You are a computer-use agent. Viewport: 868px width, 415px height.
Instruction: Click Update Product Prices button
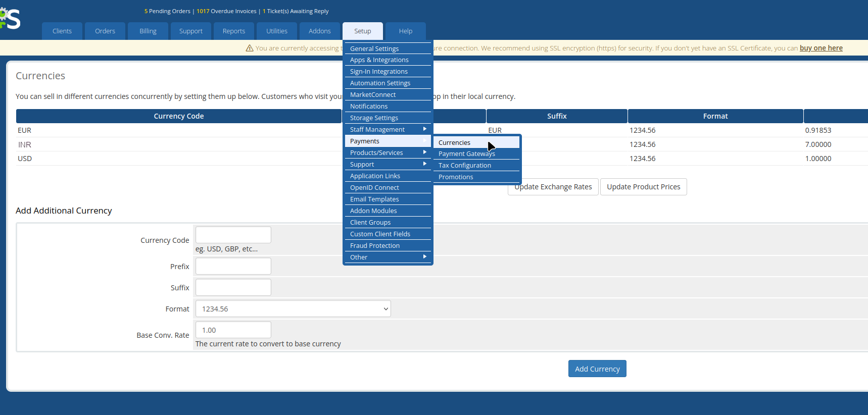(643, 187)
